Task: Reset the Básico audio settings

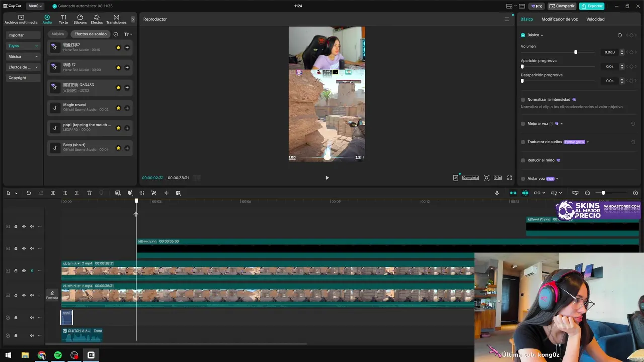Action: coord(620,35)
